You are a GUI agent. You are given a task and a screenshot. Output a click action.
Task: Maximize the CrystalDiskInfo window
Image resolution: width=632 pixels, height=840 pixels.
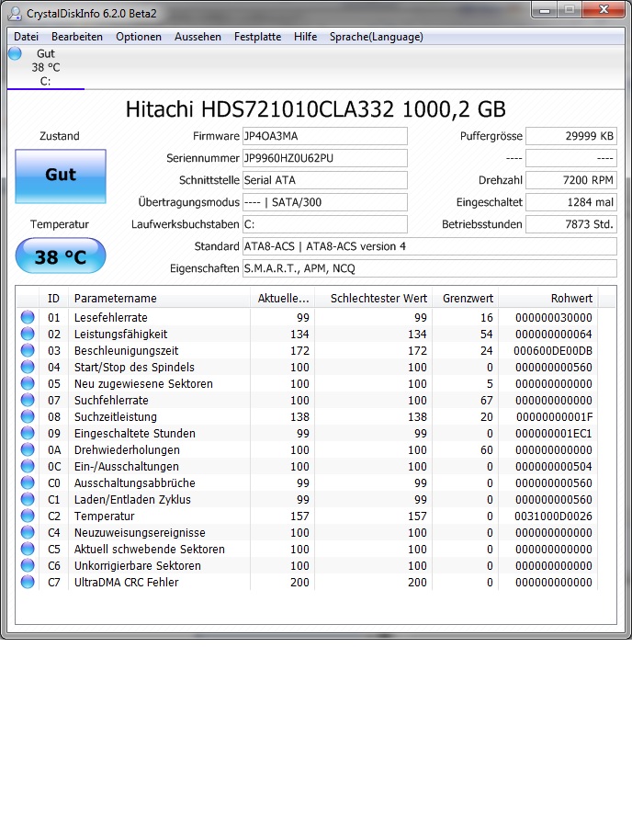tap(570, 10)
